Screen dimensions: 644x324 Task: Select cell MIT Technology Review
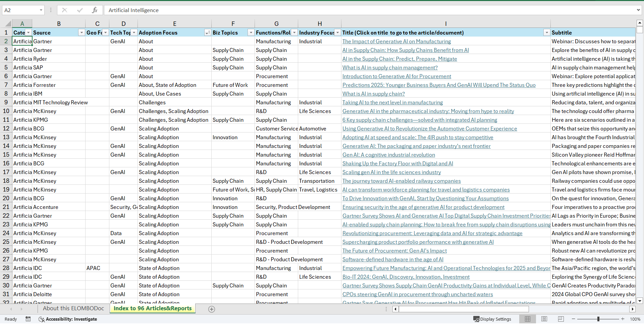click(59, 102)
